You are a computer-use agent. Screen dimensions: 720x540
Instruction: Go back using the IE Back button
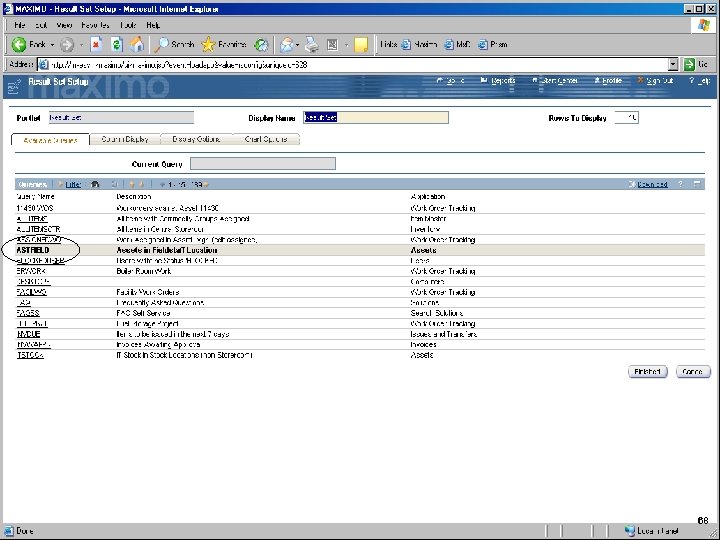(x=28, y=45)
